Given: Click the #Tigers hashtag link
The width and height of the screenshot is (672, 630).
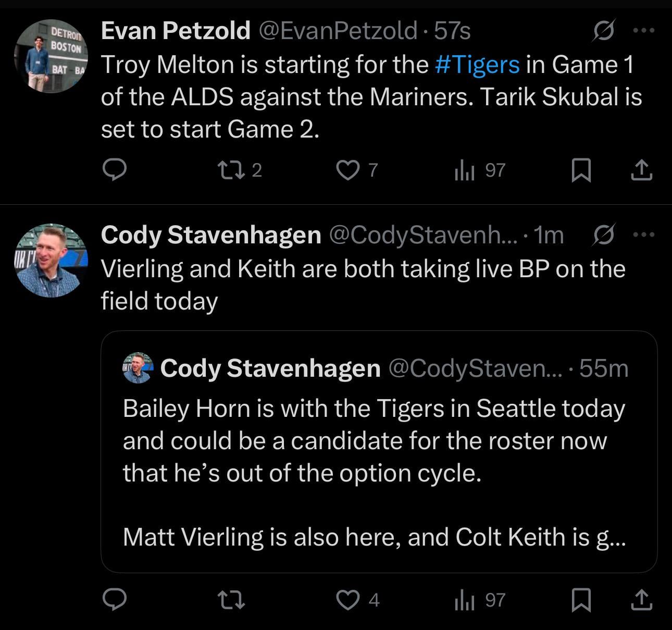Looking at the screenshot, I should pos(477,65).
